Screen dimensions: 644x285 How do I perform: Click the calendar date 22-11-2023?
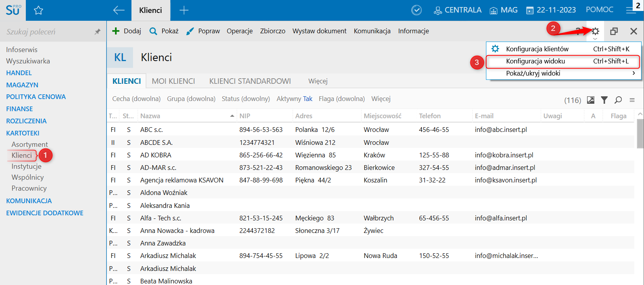[x=551, y=10]
